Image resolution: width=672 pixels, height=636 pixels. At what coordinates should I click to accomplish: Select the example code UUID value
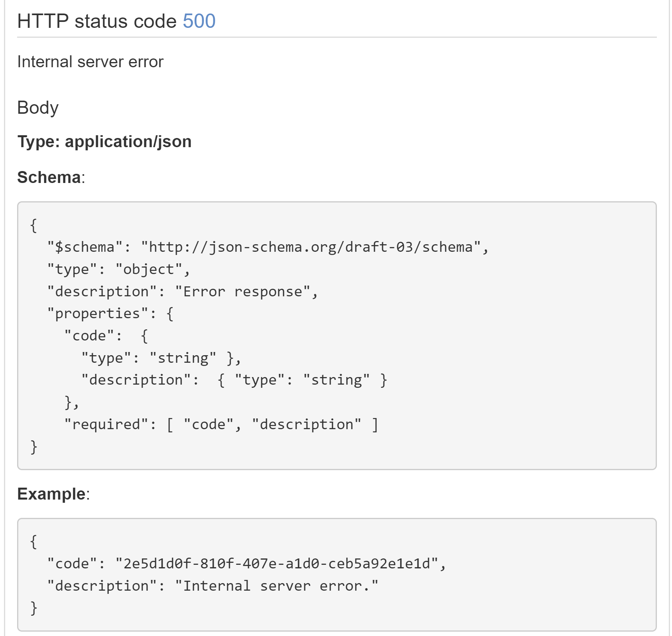pos(277,564)
